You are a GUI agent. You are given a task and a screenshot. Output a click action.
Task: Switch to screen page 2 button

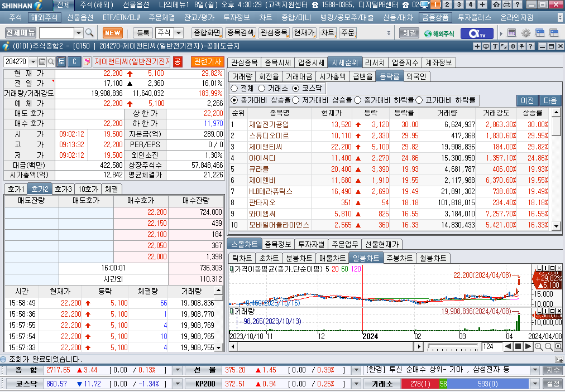(x=447, y=4)
